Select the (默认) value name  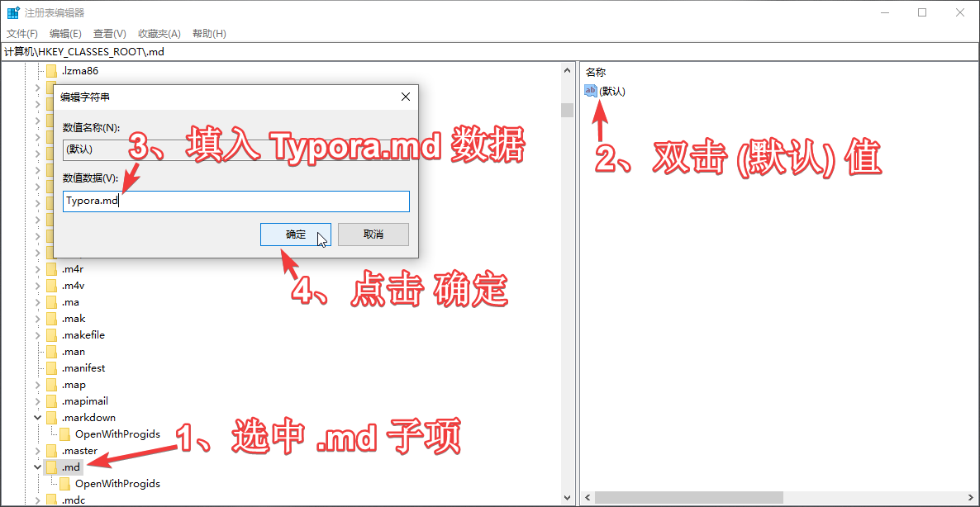click(611, 91)
